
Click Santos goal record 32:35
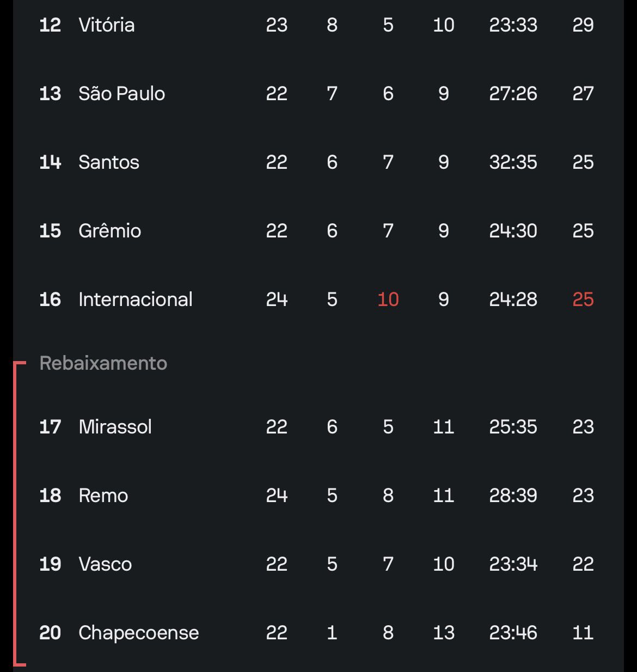(513, 162)
